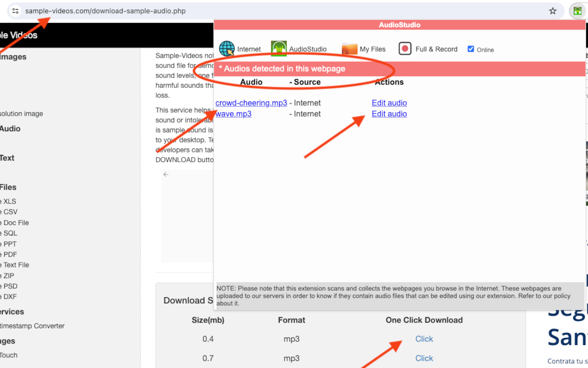
Task: Click Edit audio for wave.mp3
Action: [x=390, y=114]
